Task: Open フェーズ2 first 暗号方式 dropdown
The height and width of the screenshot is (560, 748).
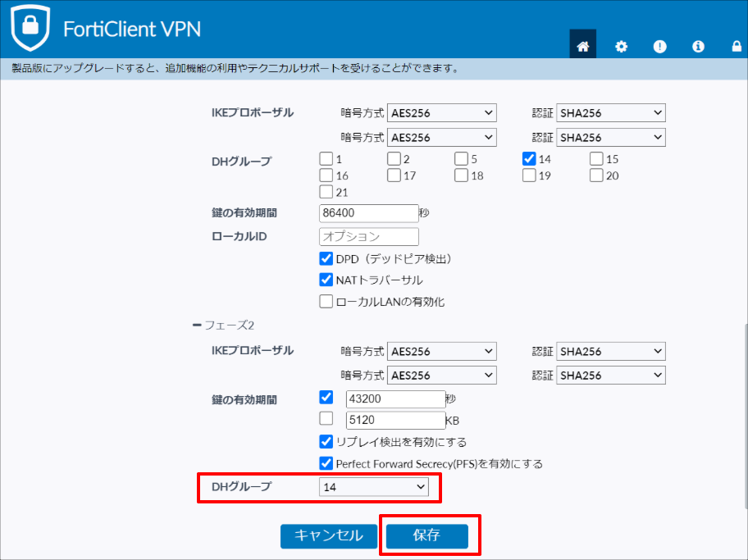Action: pyautogui.click(x=442, y=352)
